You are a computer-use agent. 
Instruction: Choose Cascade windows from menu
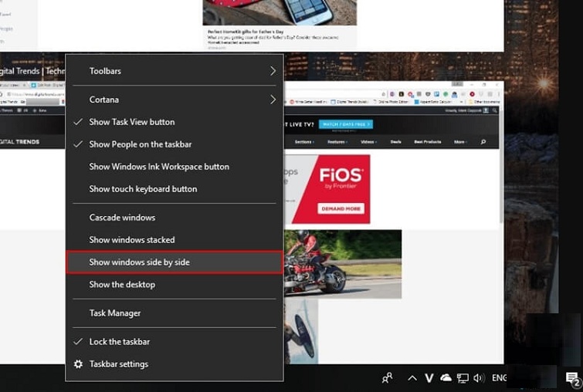pyautogui.click(x=122, y=218)
